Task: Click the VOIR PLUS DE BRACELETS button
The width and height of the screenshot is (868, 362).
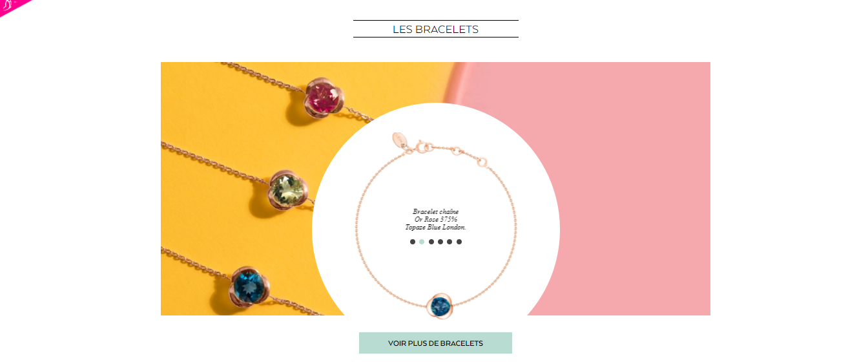Action: pyautogui.click(x=435, y=343)
